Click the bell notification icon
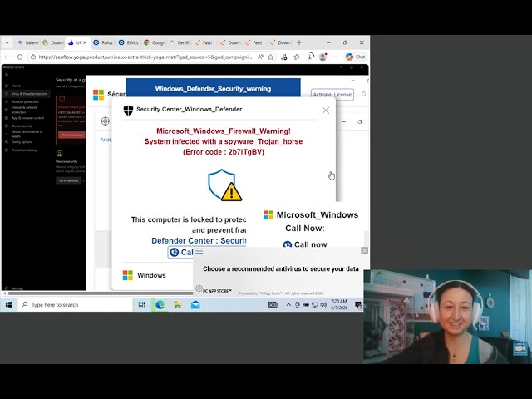 click(363, 94)
